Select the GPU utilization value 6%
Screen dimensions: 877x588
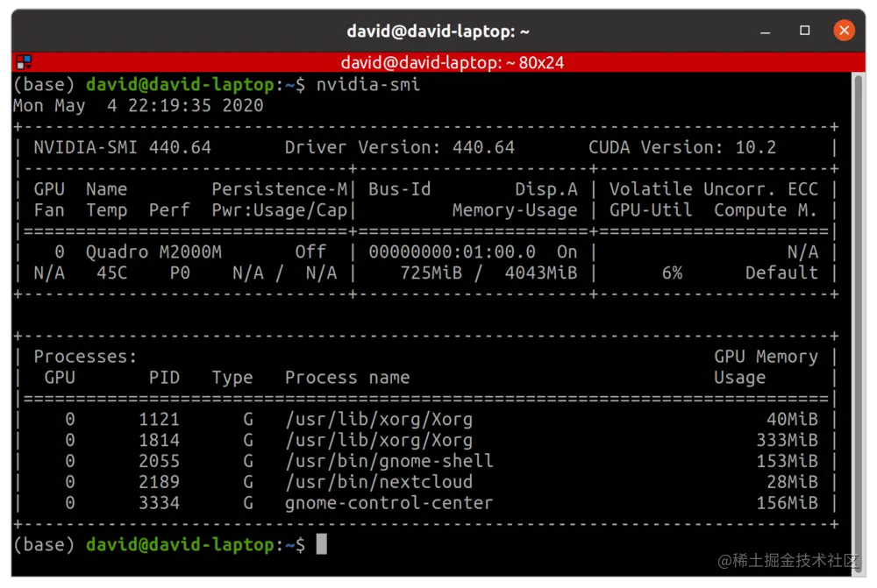[672, 273]
